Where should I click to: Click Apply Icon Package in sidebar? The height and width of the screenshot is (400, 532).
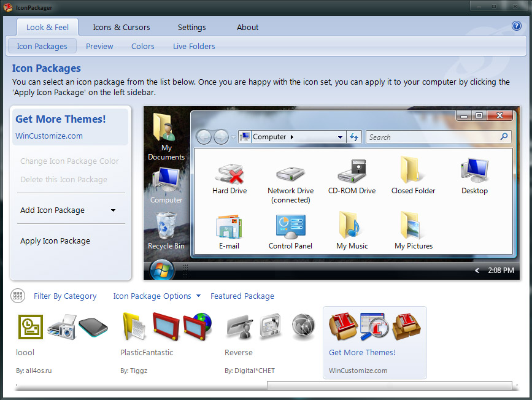point(55,241)
